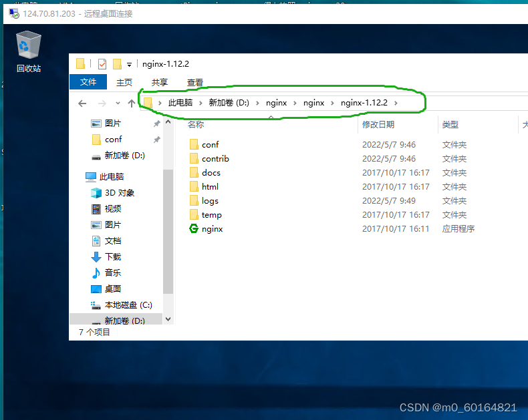
Task: Click the contrib folder name
Action: [x=215, y=158]
